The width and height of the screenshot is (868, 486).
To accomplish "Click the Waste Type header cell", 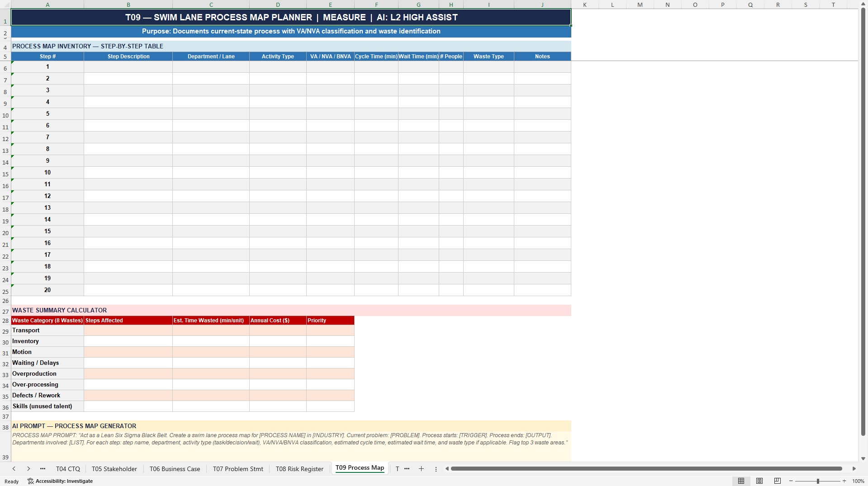I will pos(489,57).
